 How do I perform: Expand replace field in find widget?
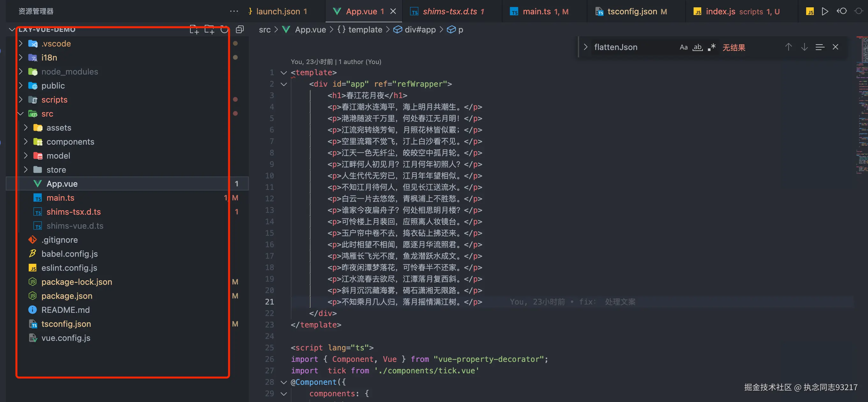coord(586,47)
